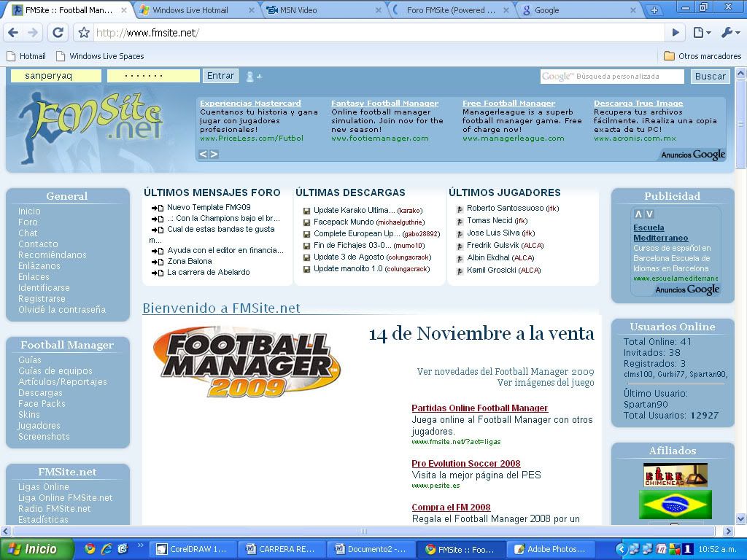Switch to the Foro FMSite tab
The image size is (747, 560).
[x=451, y=10]
